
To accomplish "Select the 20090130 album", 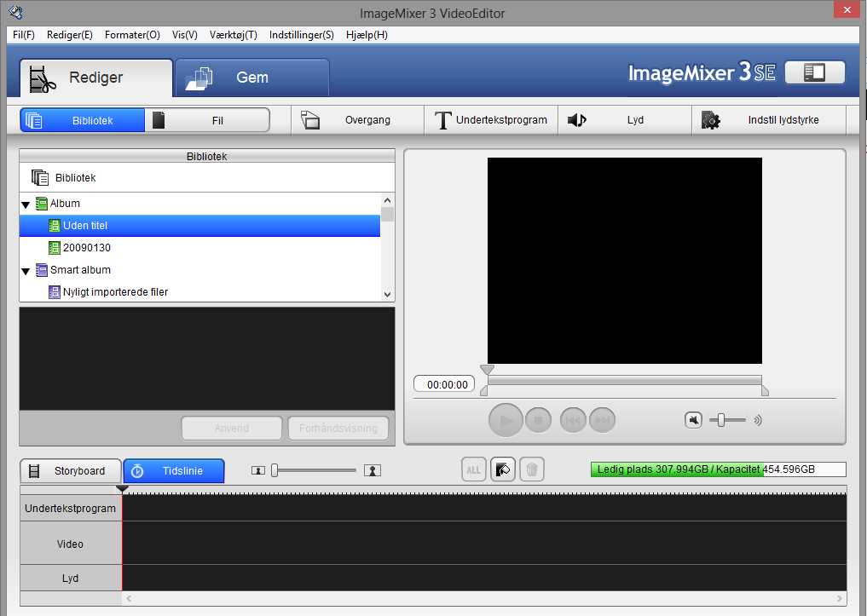I will pos(199,247).
